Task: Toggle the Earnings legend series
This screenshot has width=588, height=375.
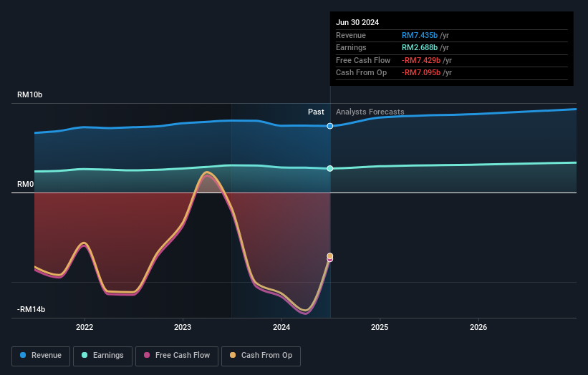Action: click(x=102, y=356)
